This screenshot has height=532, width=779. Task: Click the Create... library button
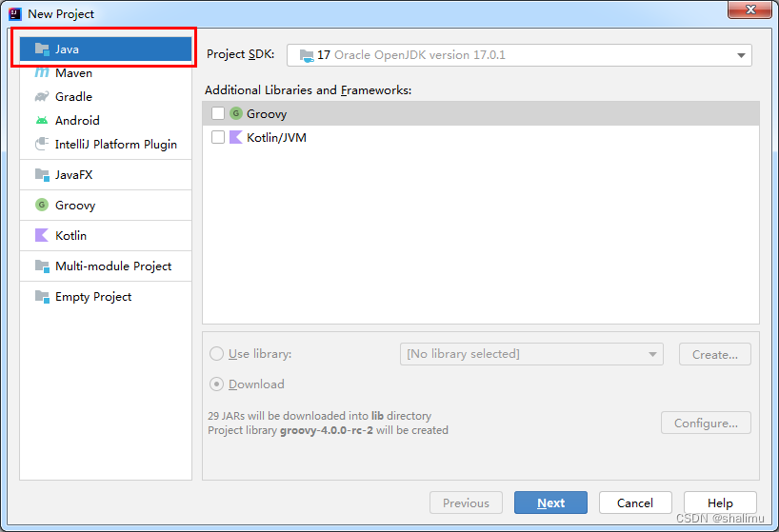click(715, 354)
